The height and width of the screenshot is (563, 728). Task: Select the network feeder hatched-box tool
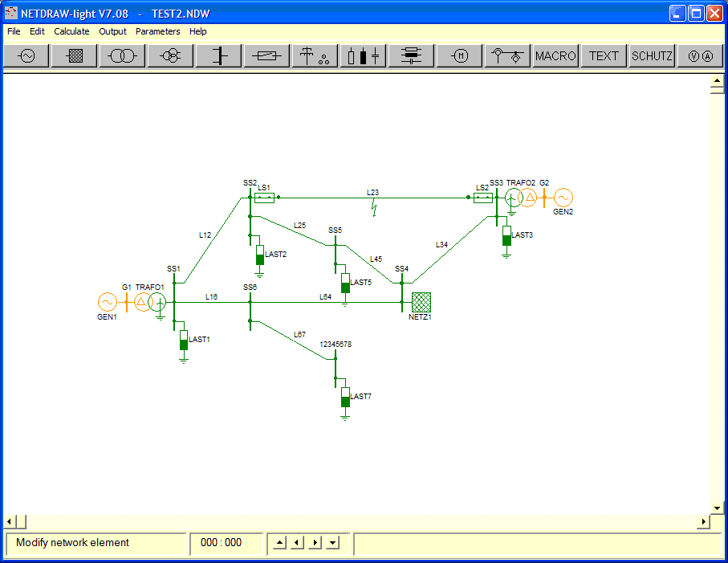click(75, 56)
